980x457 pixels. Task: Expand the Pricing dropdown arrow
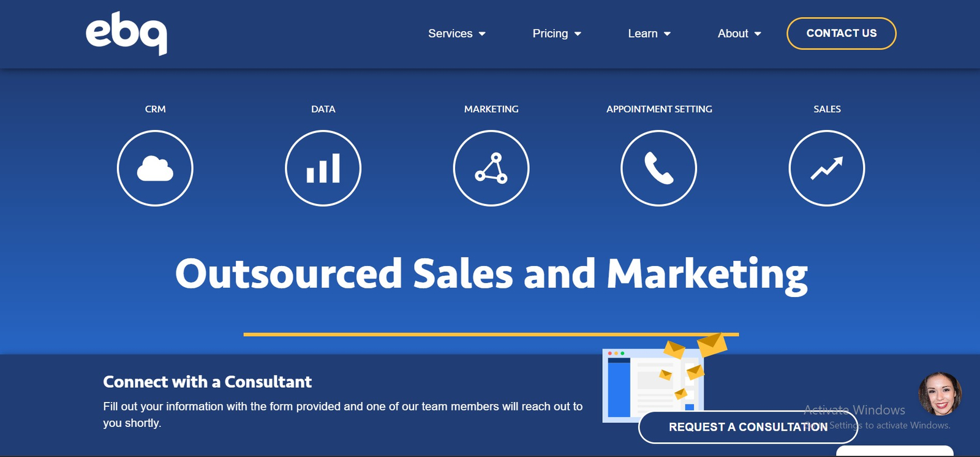578,34
